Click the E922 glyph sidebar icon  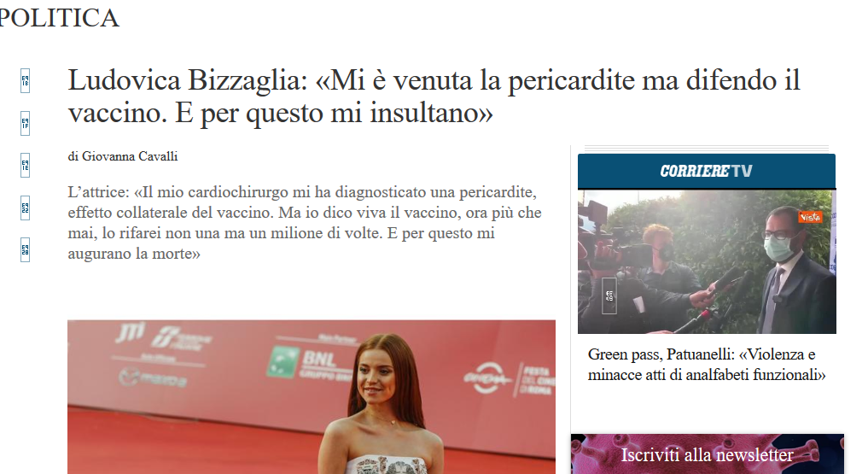point(25,208)
